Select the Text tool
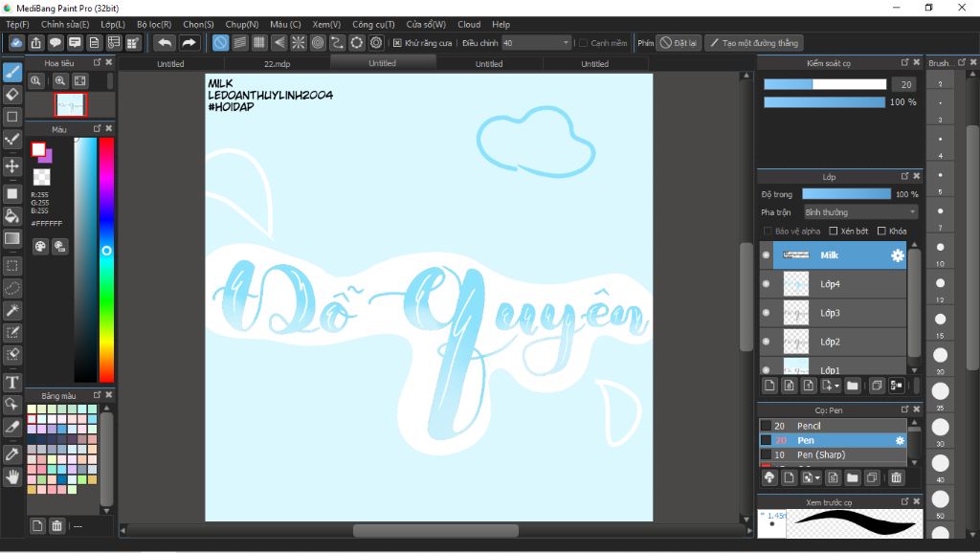This screenshot has width=980, height=553. [x=11, y=382]
